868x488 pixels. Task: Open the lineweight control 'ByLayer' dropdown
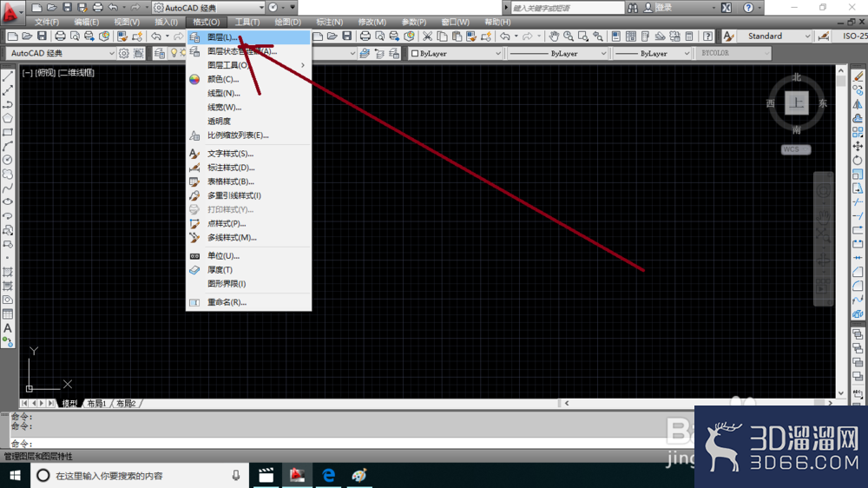652,54
